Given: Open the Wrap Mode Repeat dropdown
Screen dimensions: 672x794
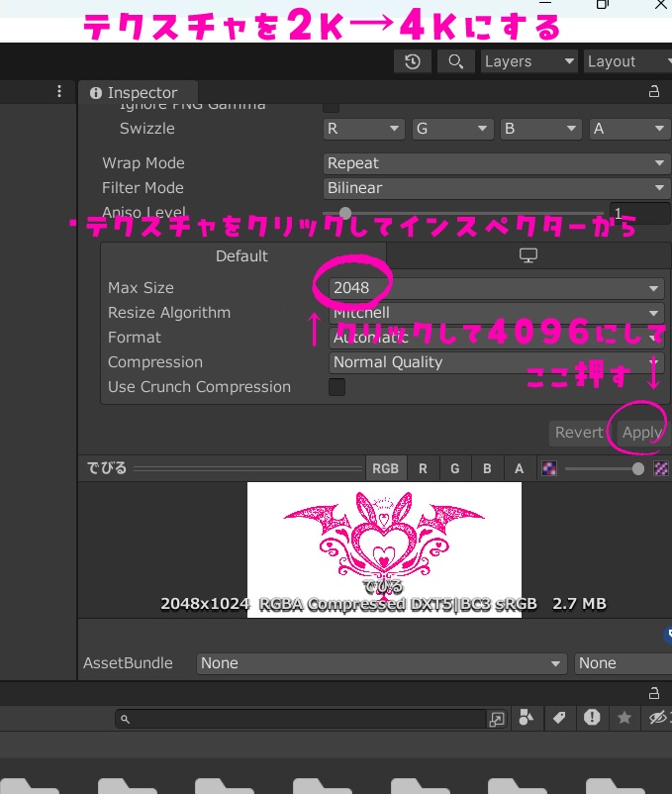Looking at the screenshot, I should pyautogui.click(x=497, y=163).
